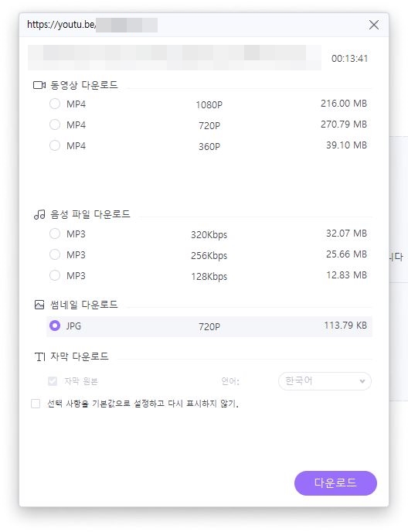This screenshot has height=532, width=408.
Task: Click the 320Kbps bitrate label
Action: coord(209,235)
